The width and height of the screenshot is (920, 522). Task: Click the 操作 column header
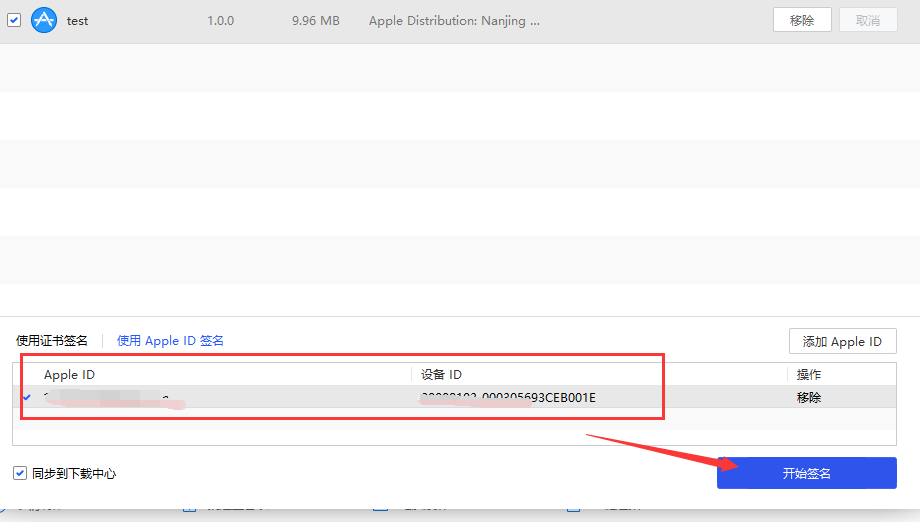click(809, 375)
